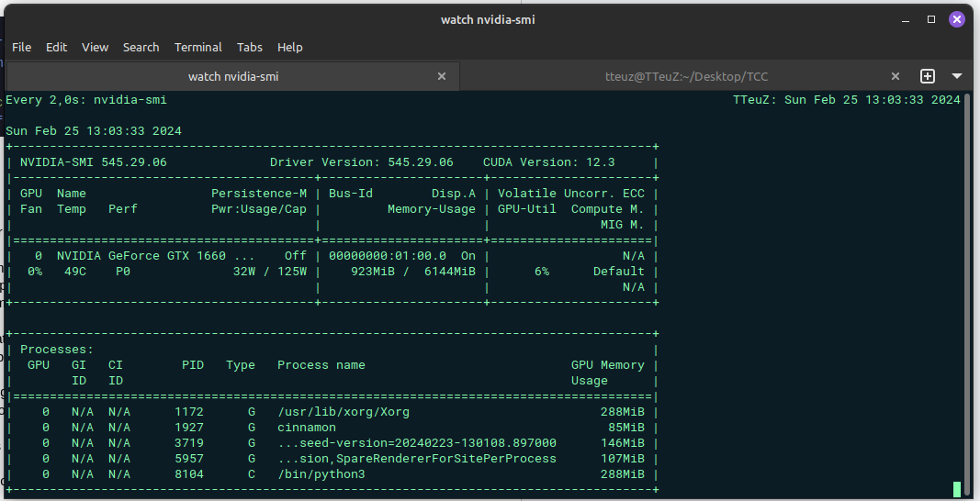Switch to the watch nvidia-smi tab
Screen dimensions: 980x501
233,76
